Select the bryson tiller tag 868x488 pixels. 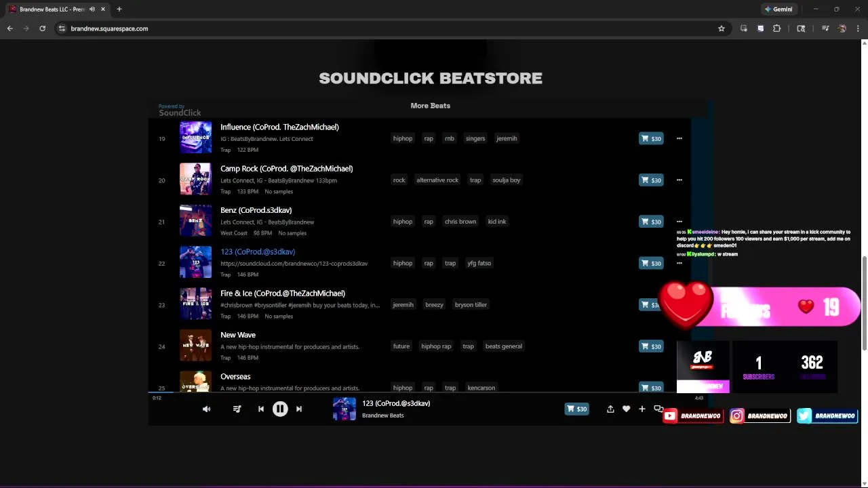click(471, 305)
